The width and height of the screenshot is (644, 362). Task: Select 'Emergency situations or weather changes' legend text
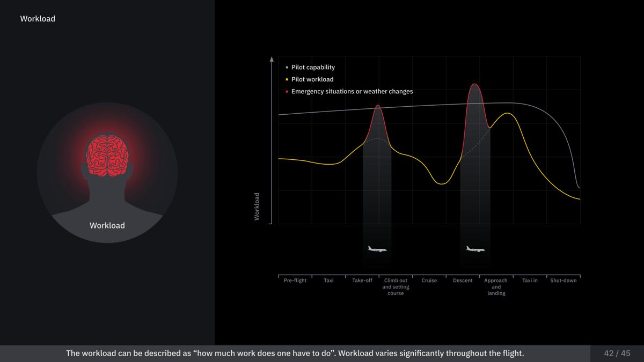[352, 92]
